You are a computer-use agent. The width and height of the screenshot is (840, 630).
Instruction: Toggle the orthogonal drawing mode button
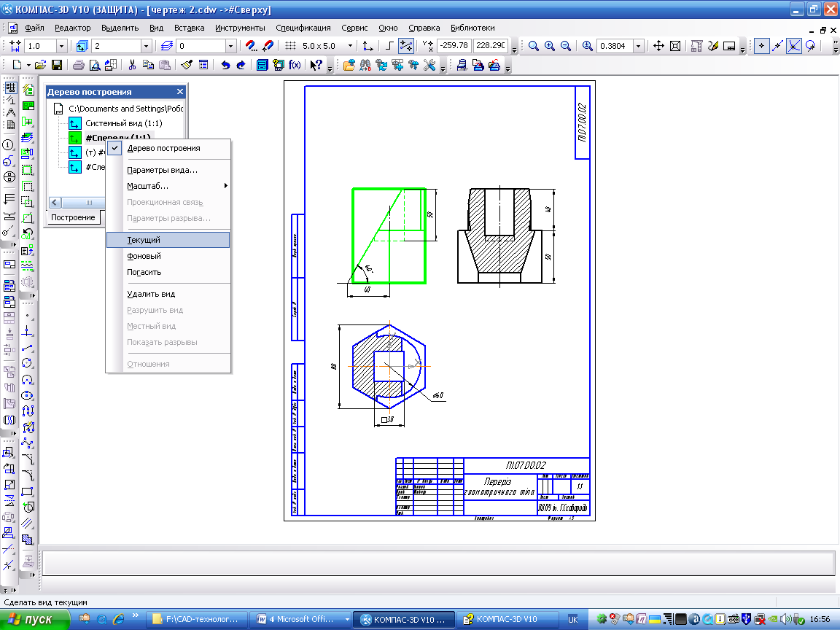point(390,46)
